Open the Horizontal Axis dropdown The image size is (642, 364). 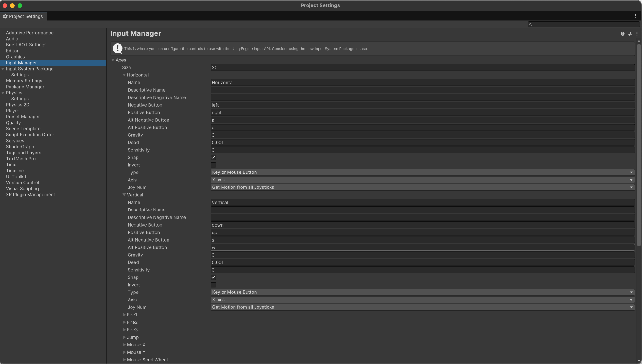coord(423,180)
